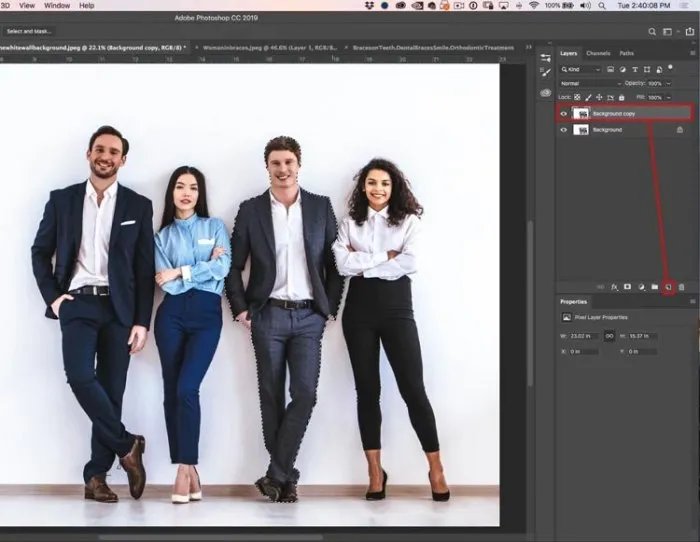
Task: Click the Create new group folder icon
Action: pos(655,287)
